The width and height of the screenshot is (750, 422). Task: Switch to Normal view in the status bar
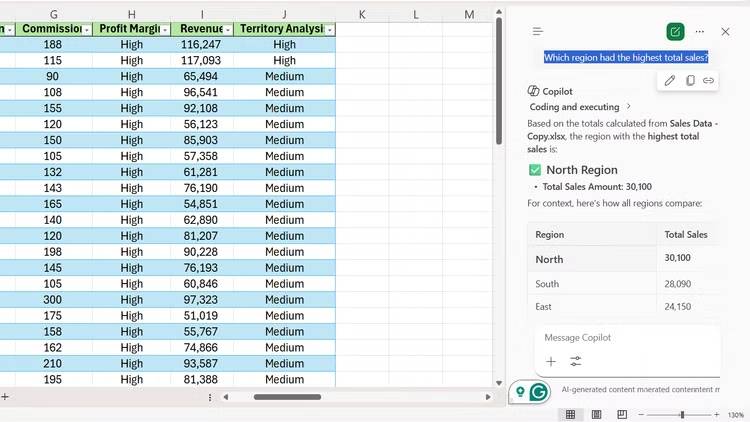pyautogui.click(x=570, y=414)
